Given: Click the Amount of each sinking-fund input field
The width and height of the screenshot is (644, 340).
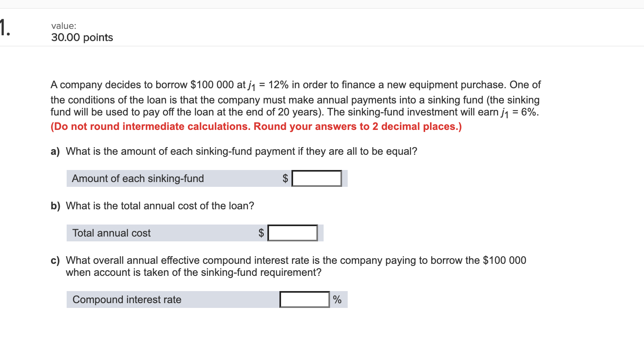Looking at the screenshot, I should [x=317, y=178].
